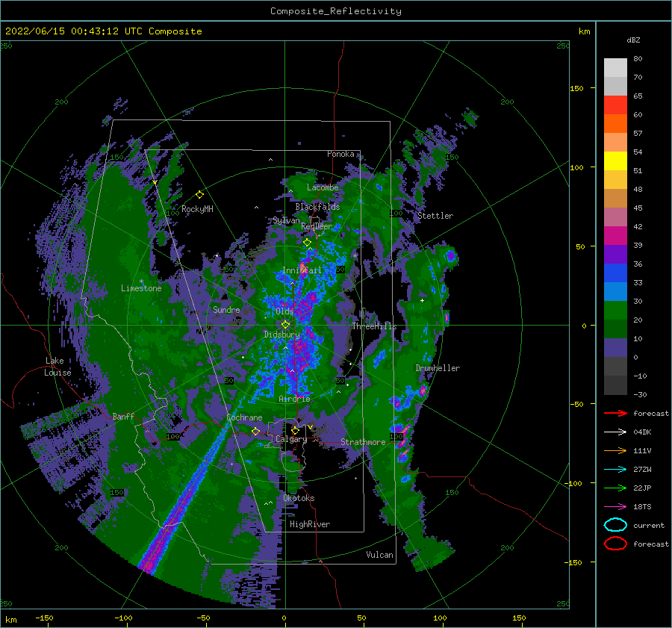Click the 65 dBZ red color swatch
Image resolution: width=672 pixels, height=628 pixels.
pyautogui.click(x=615, y=105)
